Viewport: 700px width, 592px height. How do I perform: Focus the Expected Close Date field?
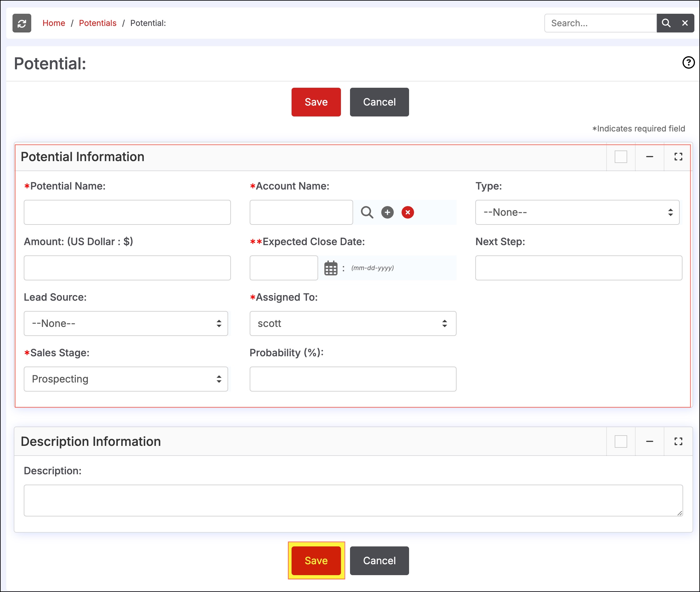coord(283,268)
